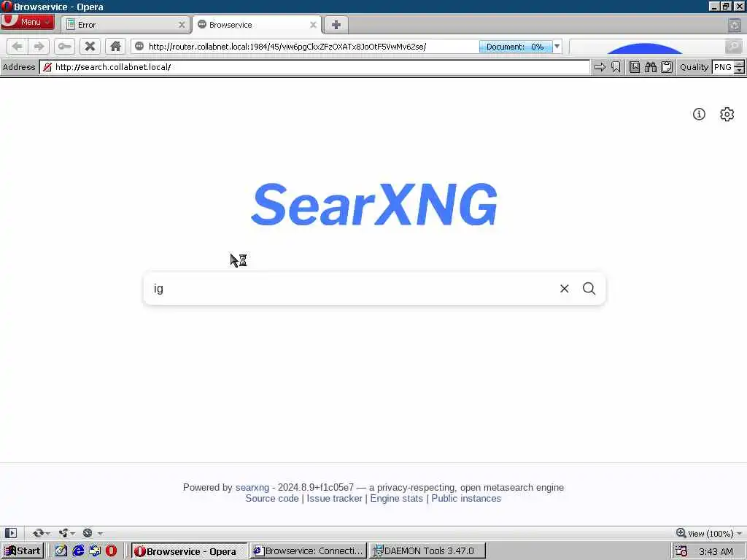Open Opera Turbo status dropdown

[x=92, y=533]
